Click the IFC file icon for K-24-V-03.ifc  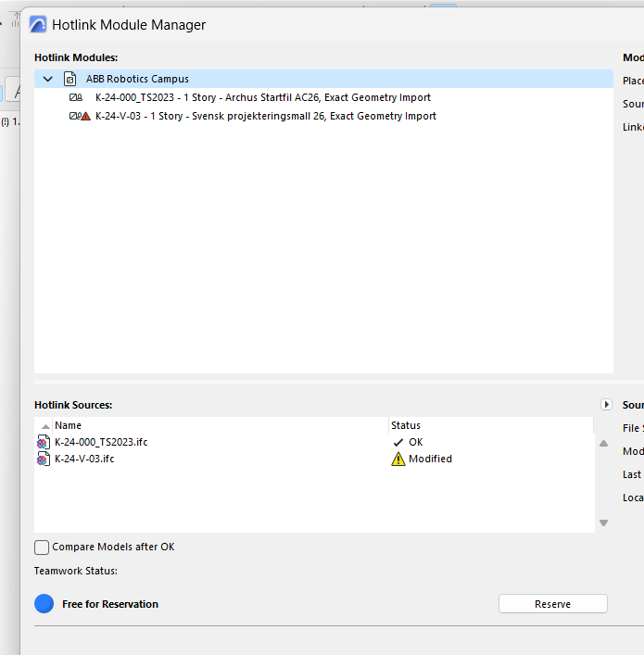click(x=44, y=459)
